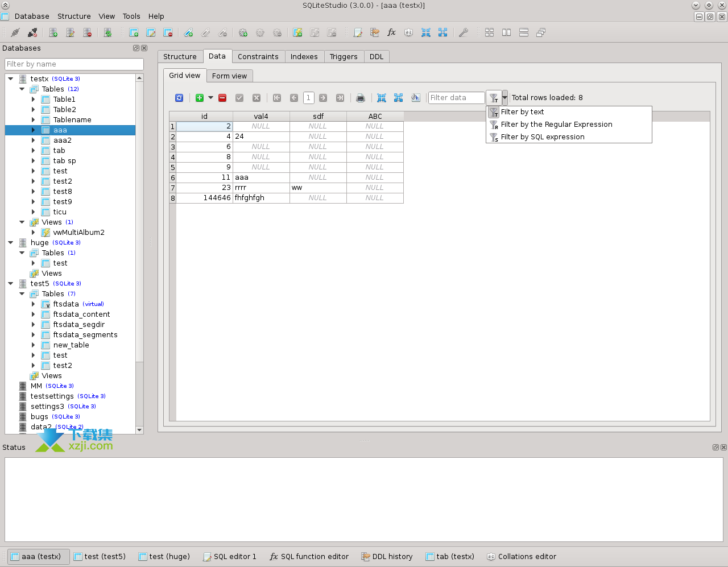
Task: Click the green Insert row button
Action: [x=199, y=98]
